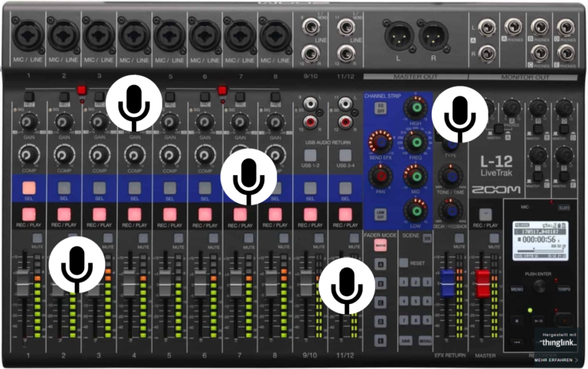
Task: Toggle the MASTER REC/PLAY button
Action: click(x=485, y=214)
